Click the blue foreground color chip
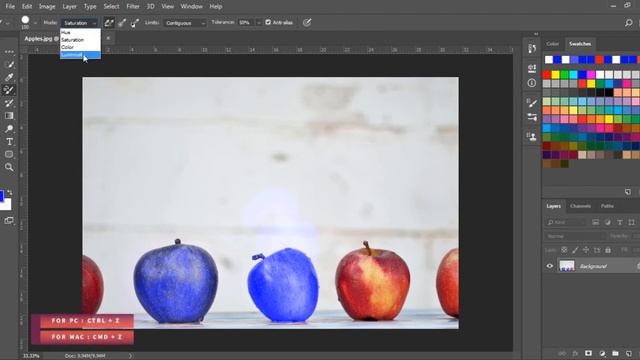Screen dimensions: 640x360 click(1, 196)
